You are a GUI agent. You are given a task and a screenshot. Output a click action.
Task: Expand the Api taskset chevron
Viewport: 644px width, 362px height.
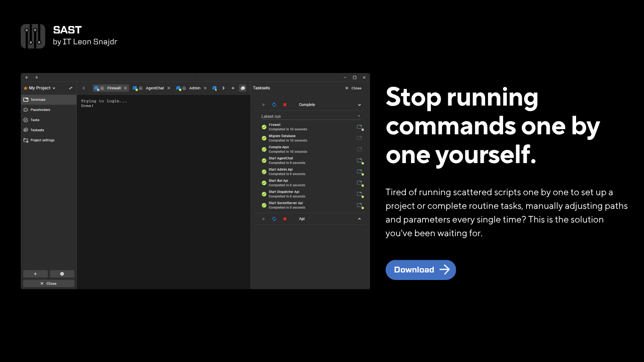[359, 219]
